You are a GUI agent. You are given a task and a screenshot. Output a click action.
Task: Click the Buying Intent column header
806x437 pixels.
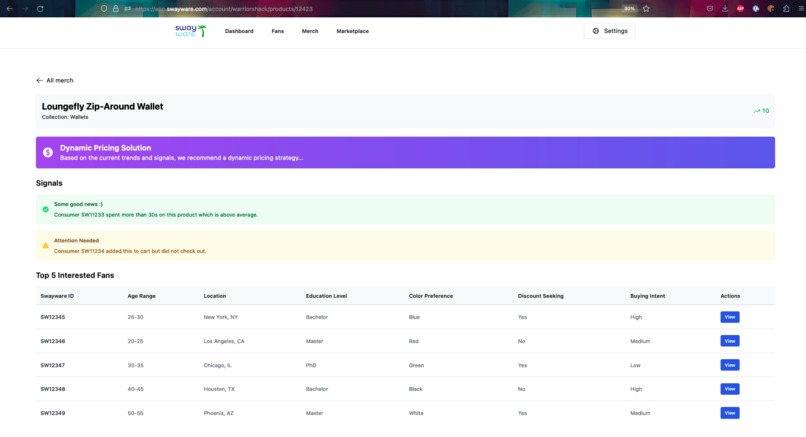[648, 296]
